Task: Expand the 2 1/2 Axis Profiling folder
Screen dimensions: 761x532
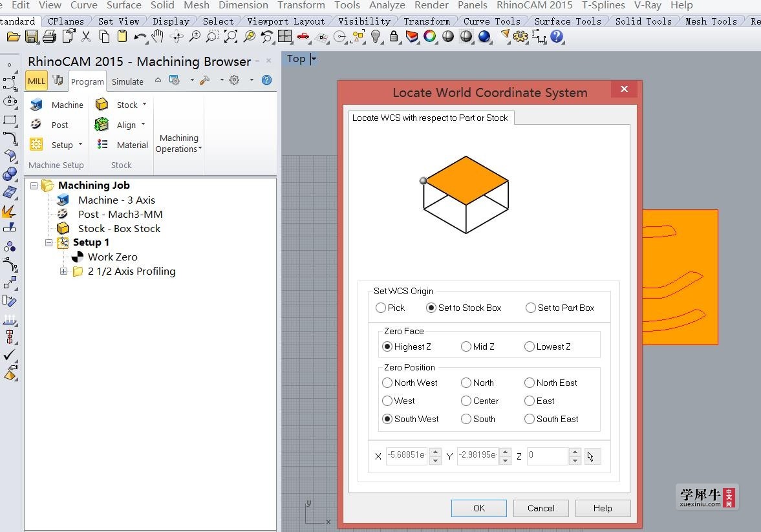Action: (x=63, y=271)
